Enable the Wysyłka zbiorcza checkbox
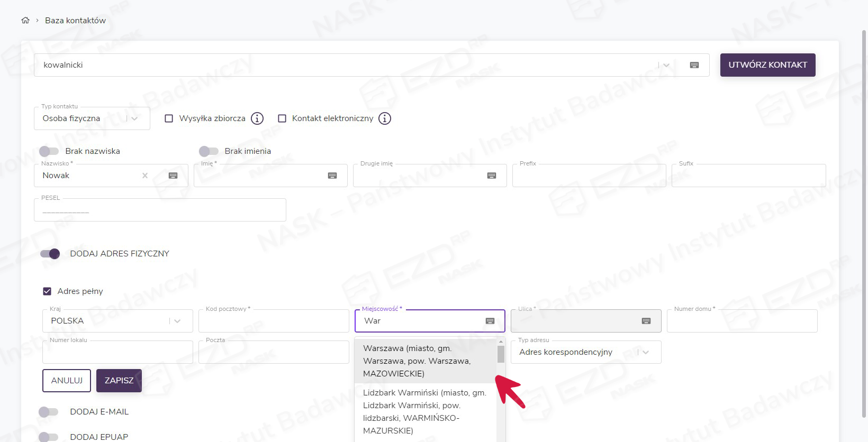868x442 pixels. point(169,118)
